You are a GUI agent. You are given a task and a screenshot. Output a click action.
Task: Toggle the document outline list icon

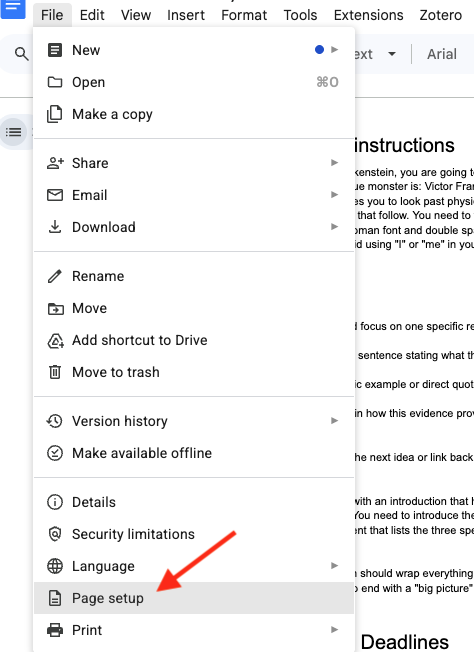tap(13, 132)
